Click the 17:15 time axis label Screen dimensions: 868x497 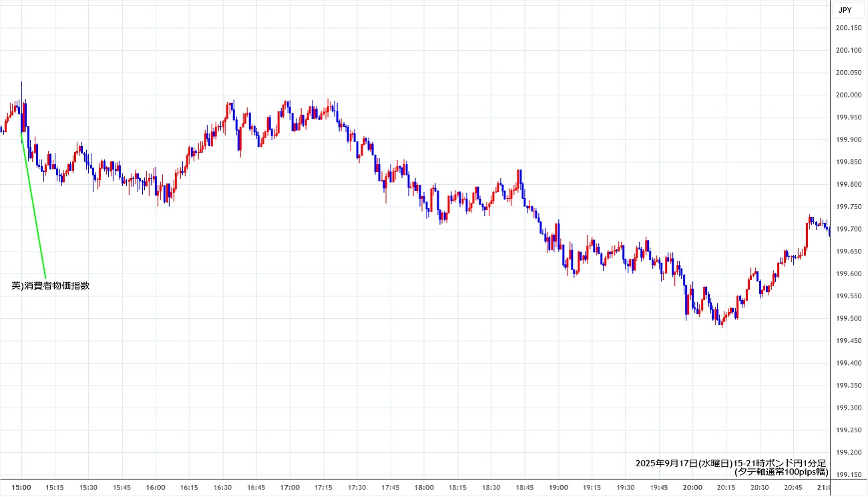323,488
